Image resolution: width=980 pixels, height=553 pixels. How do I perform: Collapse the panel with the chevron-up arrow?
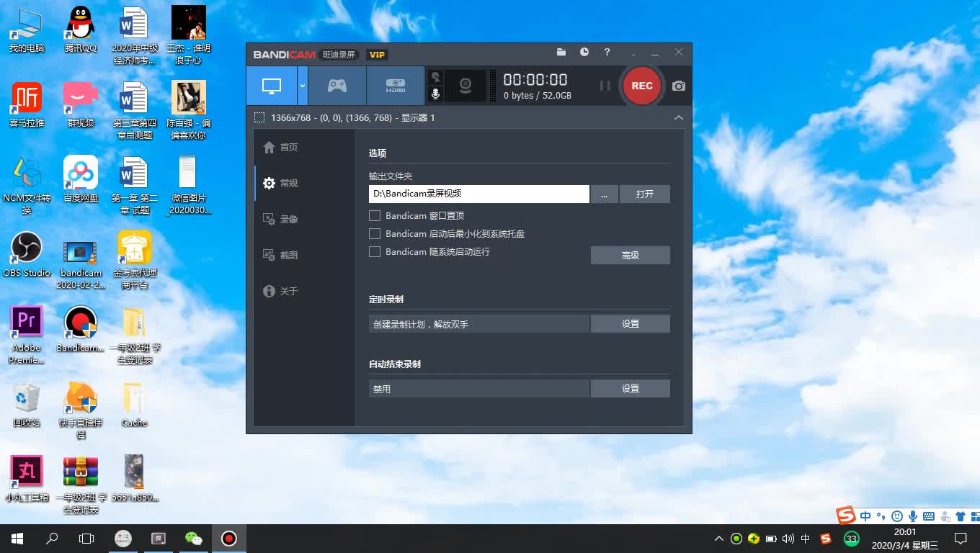click(678, 117)
